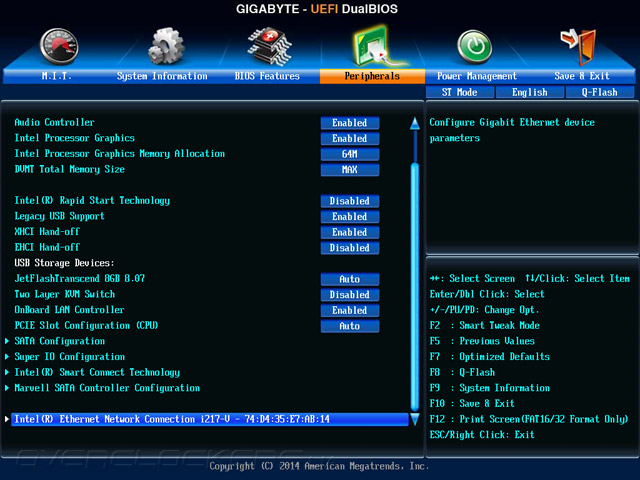Screen dimensions: 640x480
Task: Click the scrollbar up arrow
Action: point(415,123)
